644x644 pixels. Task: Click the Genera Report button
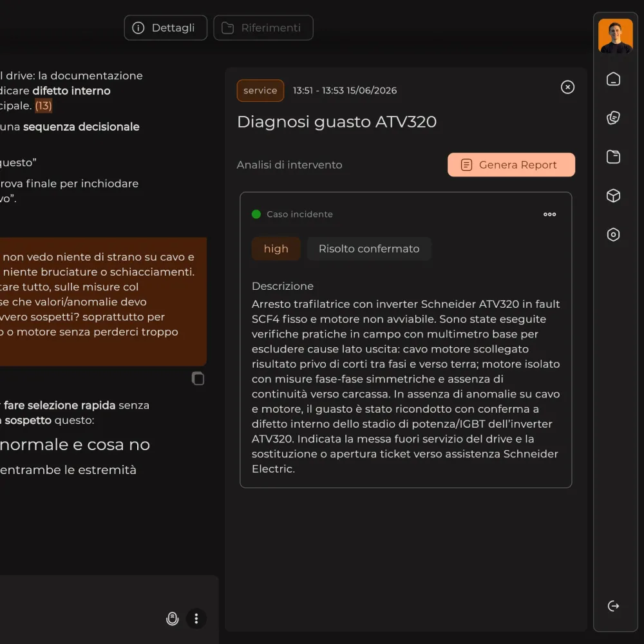point(511,165)
